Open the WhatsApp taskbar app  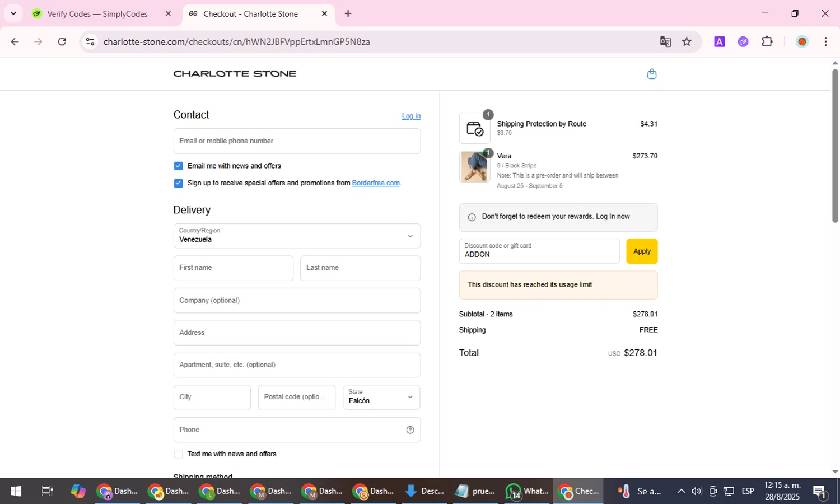527,491
